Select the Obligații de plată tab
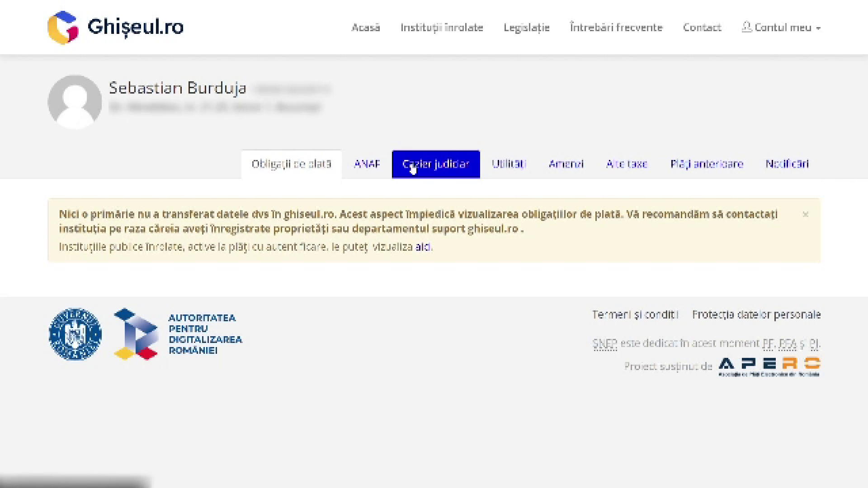 (291, 164)
